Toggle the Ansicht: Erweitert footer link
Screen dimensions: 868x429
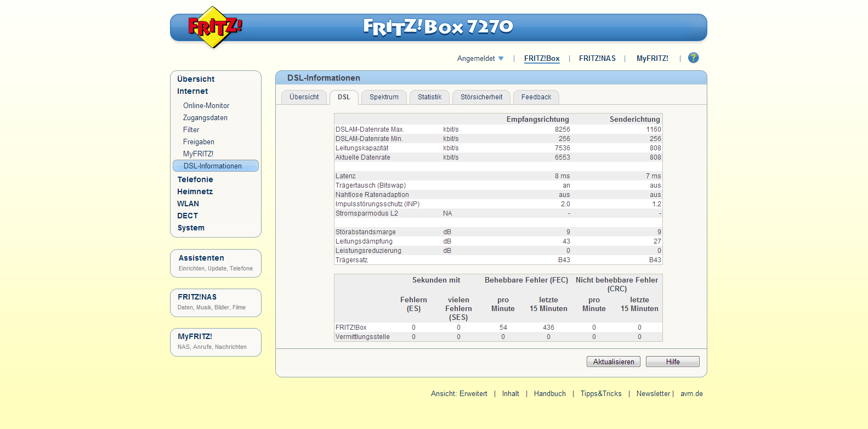click(459, 393)
